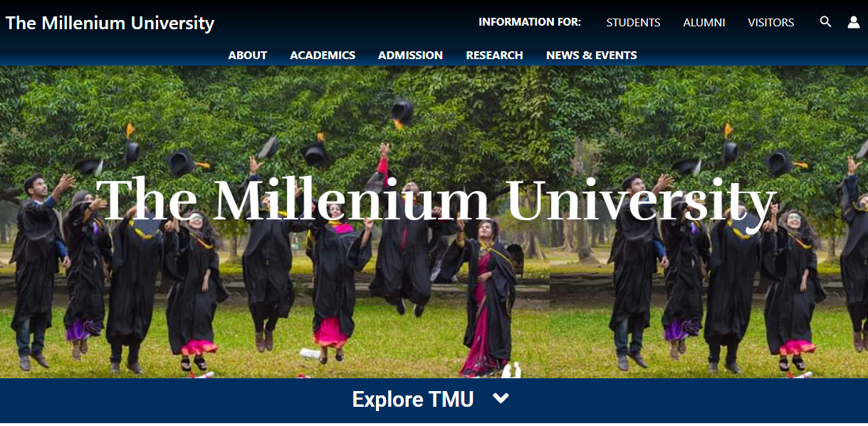Click the small white figure in hero

click(x=512, y=370)
